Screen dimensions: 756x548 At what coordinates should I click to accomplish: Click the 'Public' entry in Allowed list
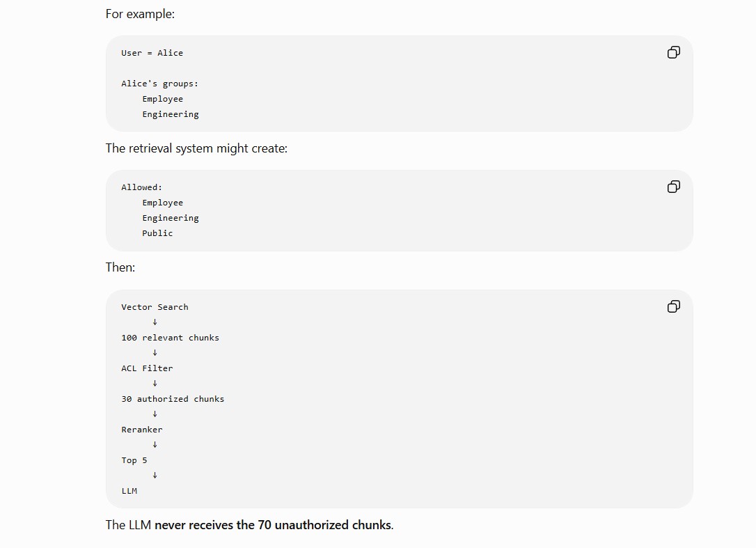(x=157, y=233)
